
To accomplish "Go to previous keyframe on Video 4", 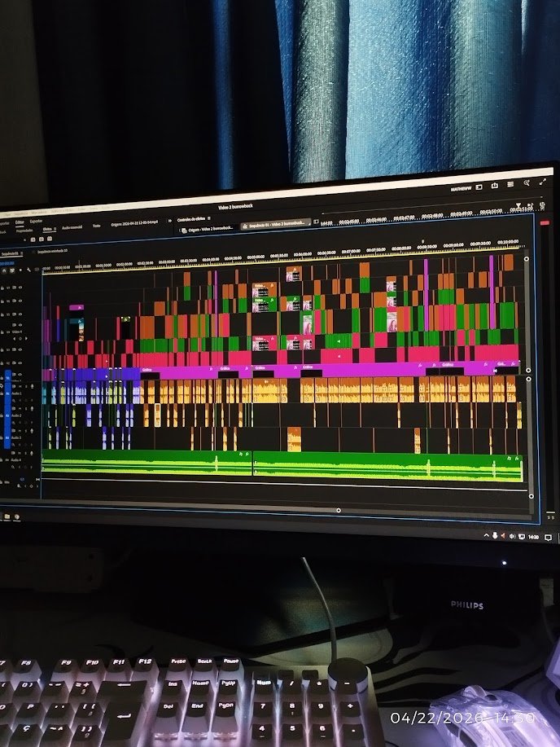I will 15,339.
